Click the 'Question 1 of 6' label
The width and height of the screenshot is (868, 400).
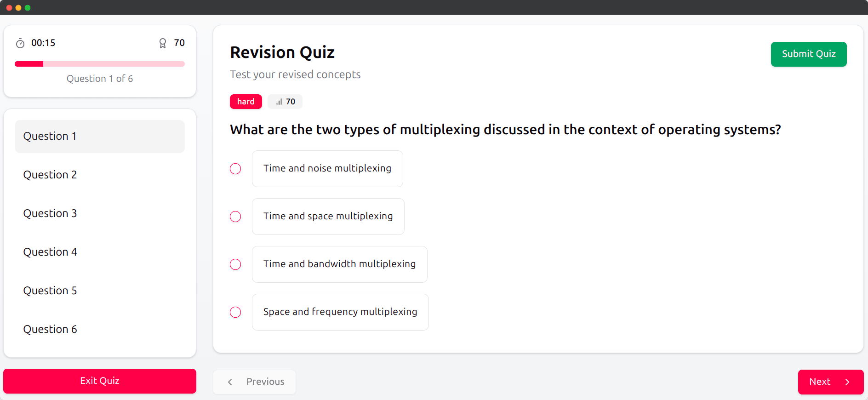pyautogui.click(x=99, y=78)
